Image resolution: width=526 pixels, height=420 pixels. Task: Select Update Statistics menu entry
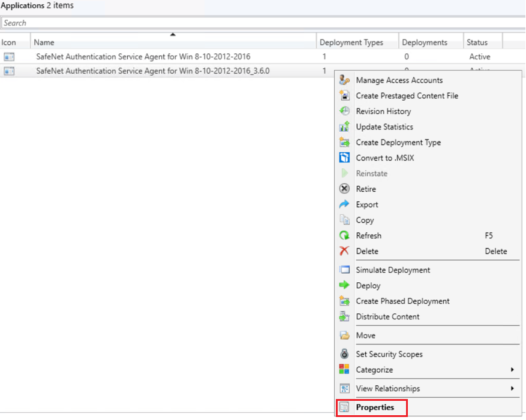(x=428, y=126)
